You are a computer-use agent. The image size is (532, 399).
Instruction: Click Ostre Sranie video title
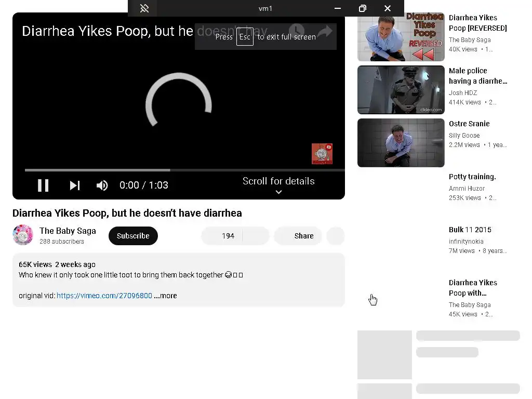click(469, 124)
